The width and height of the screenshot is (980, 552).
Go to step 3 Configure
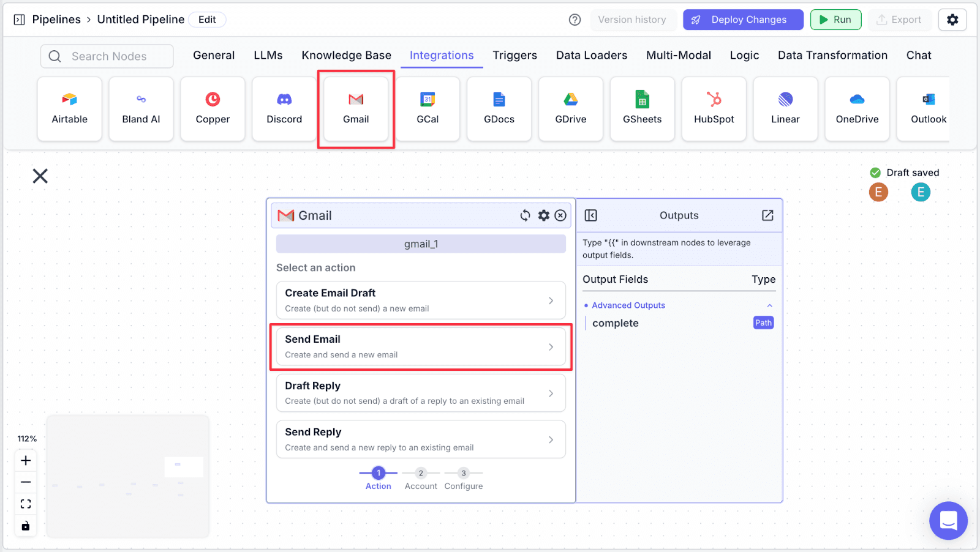click(464, 479)
